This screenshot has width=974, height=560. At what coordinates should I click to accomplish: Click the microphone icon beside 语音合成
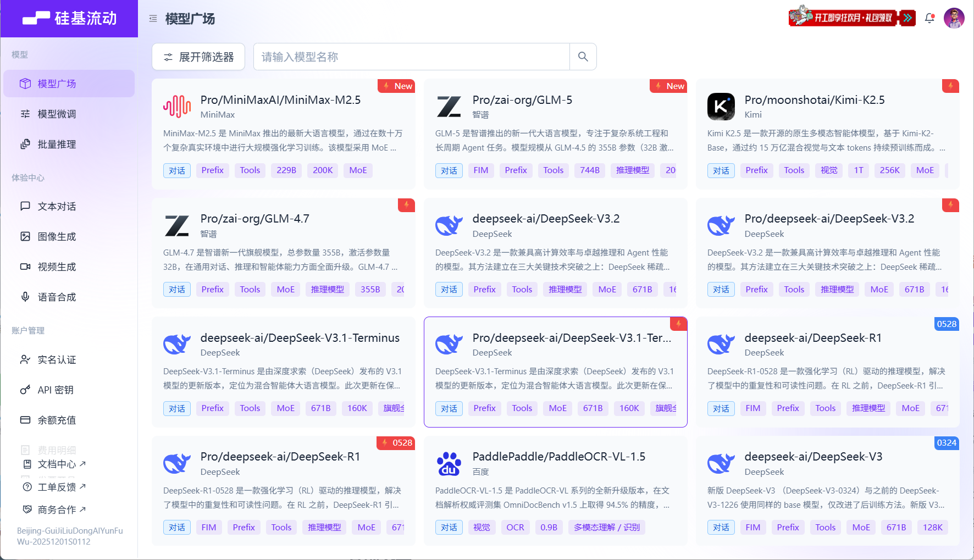pyautogui.click(x=25, y=297)
